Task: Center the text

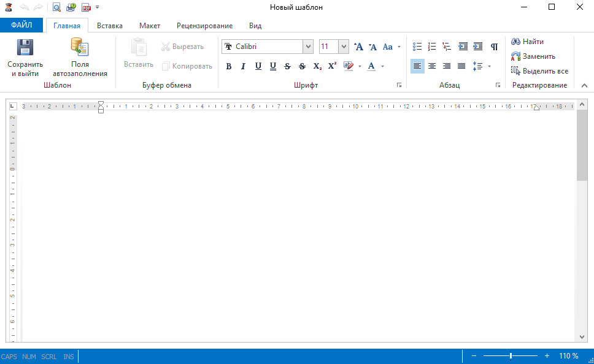Action: click(x=432, y=66)
